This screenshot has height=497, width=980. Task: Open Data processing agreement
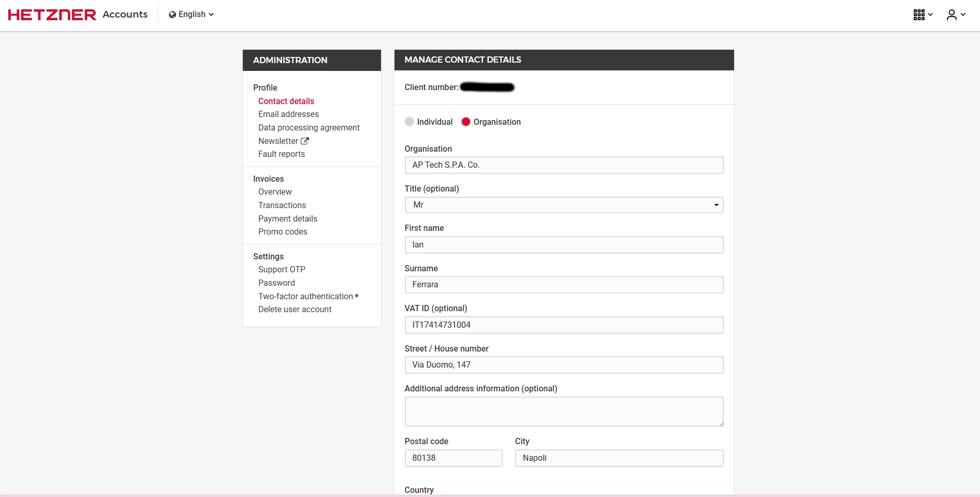pos(309,127)
